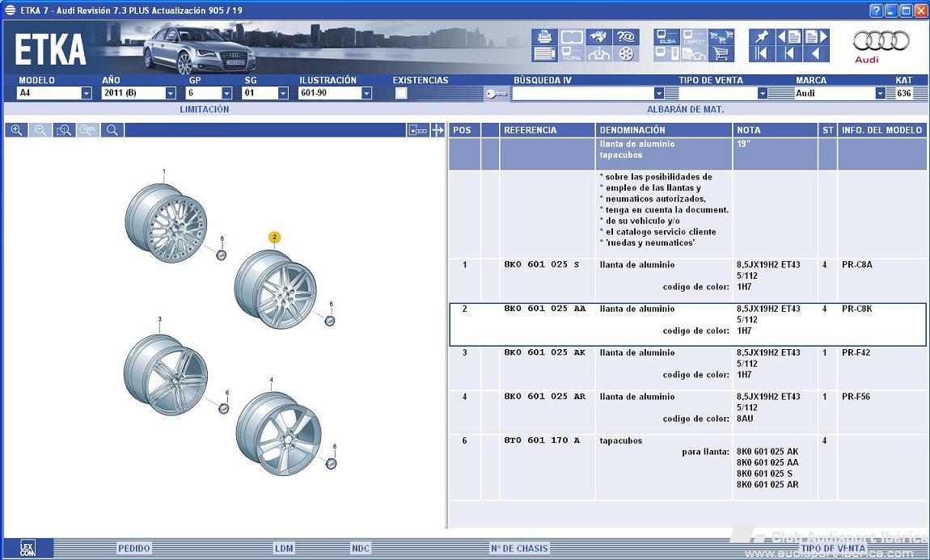Click the POS column header
Screen dimensions: 930x560
coord(464,130)
